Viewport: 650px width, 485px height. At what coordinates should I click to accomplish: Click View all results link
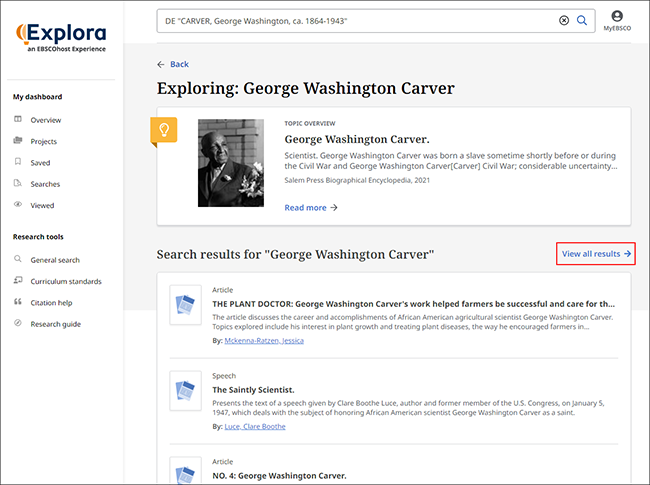point(596,254)
